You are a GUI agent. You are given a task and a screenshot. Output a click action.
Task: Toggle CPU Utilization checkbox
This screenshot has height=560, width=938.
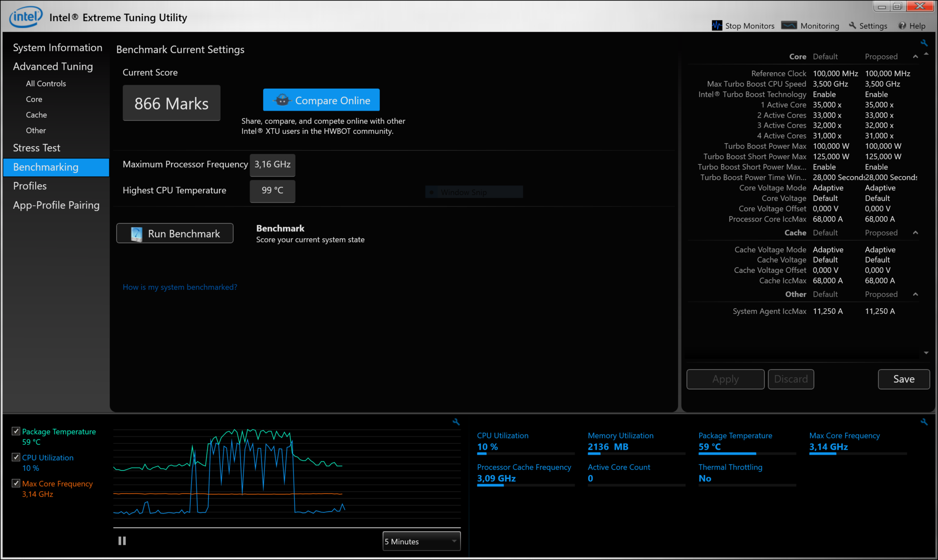(x=16, y=457)
